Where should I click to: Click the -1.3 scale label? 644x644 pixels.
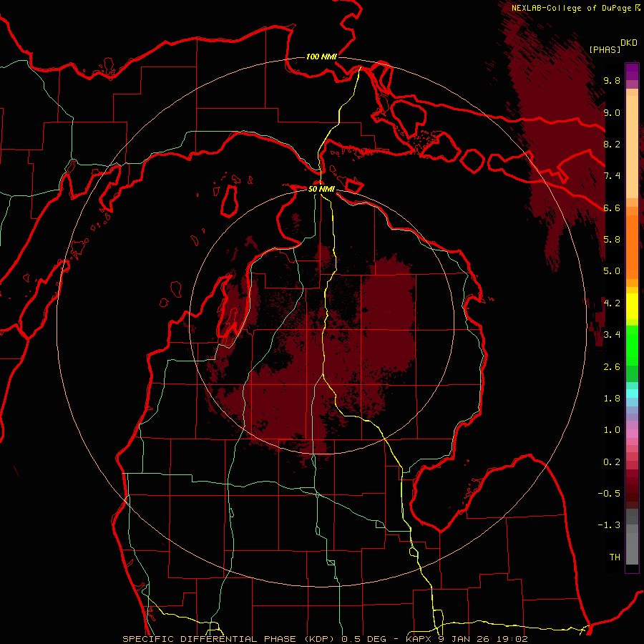tap(609, 525)
